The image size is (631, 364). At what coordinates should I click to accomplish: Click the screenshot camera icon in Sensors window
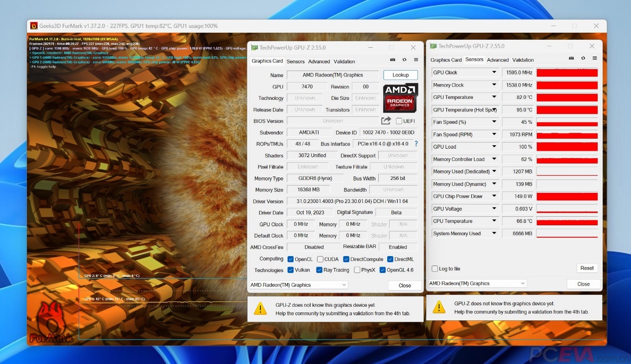coord(571,58)
